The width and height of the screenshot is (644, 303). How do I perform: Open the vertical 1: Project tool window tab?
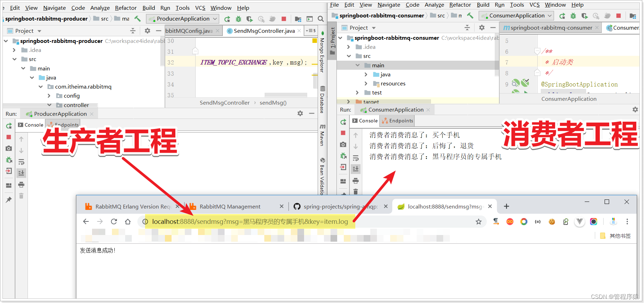pyautogui.click(x=332, y=41)
